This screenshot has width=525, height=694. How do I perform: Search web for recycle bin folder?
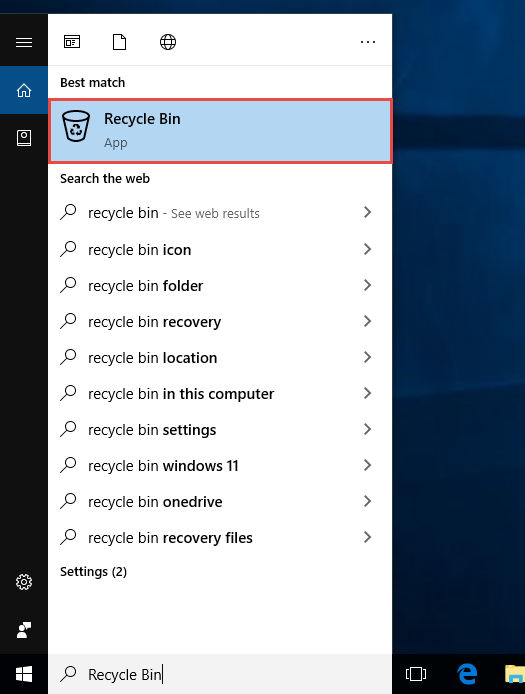point(220,285)
